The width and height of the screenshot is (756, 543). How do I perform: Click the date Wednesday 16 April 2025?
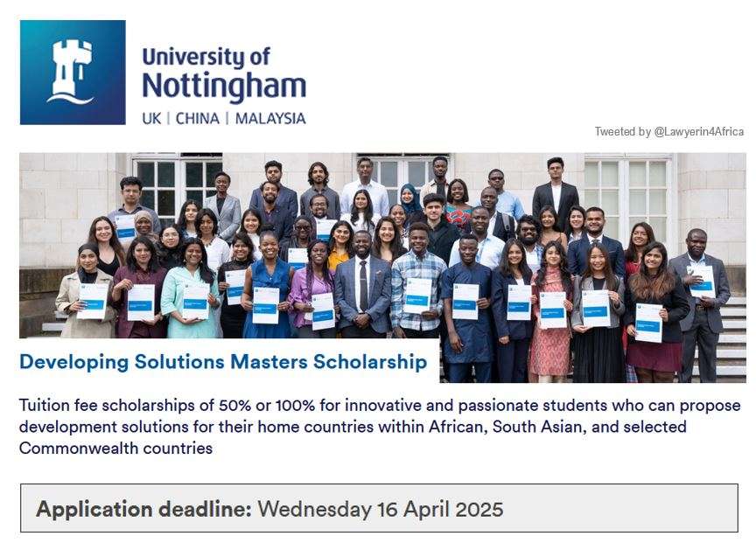(381, 509)
